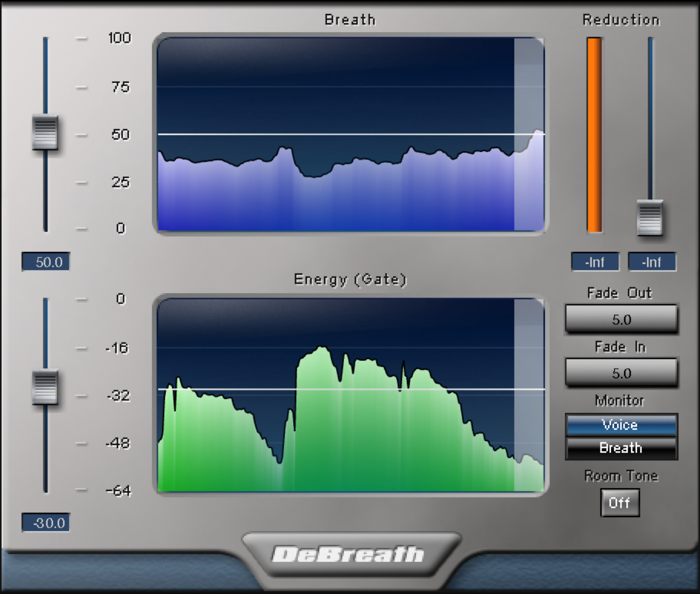The image size is (700, 594).
Task: Click the DeBreath logo badge
Action: click(x=349, y=555)
